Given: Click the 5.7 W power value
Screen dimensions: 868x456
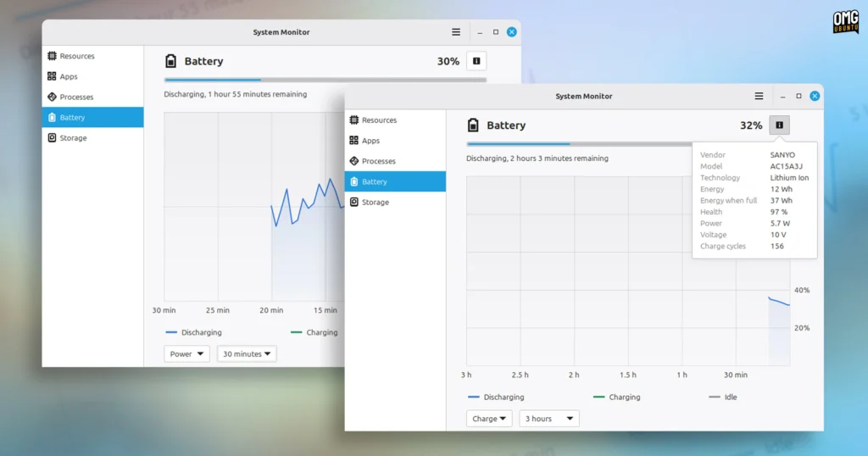Looking at the screenshot, I should pyautogui.click(x=780, y=224).
